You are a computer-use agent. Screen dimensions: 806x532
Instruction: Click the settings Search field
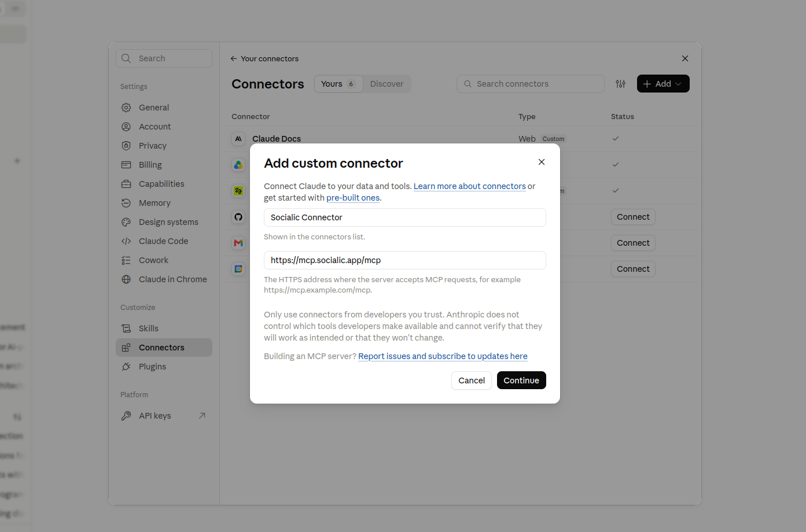164,58
